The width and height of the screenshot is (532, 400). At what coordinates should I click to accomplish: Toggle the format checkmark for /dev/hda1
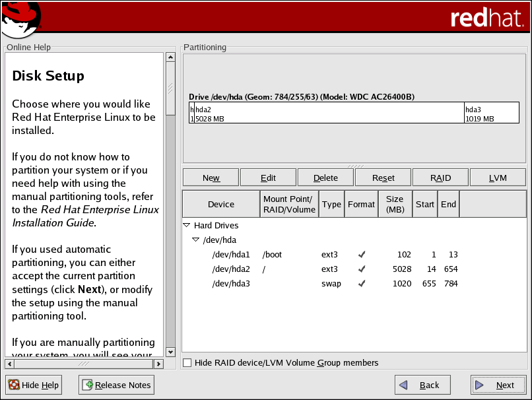(361, 255)
